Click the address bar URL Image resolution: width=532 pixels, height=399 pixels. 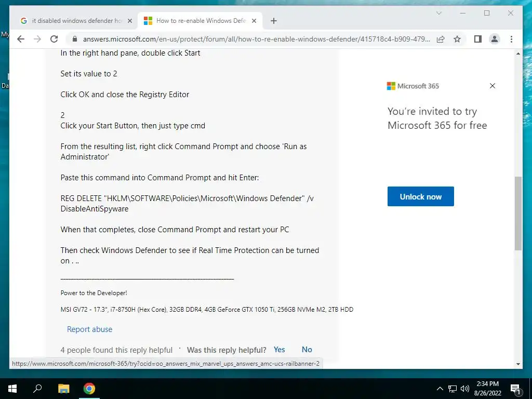[x=257, y=39]
